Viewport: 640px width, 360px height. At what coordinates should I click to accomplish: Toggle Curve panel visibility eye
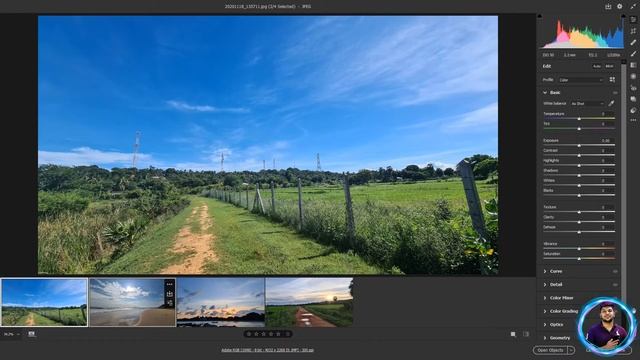tap(615, 271)
